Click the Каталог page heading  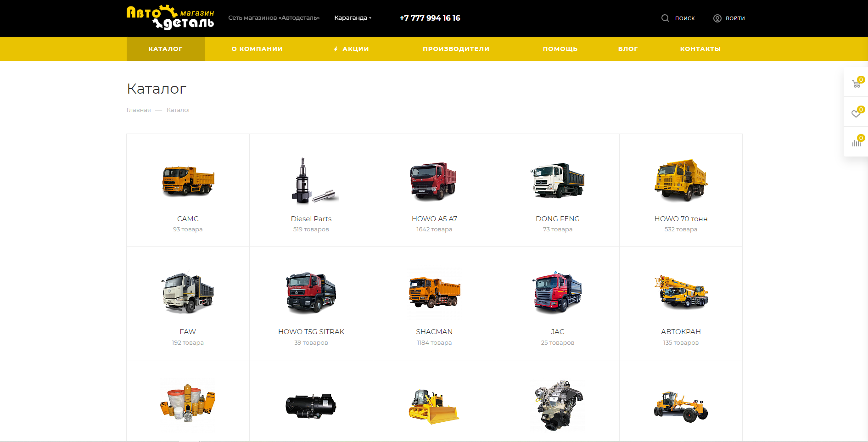click(x=157, y=89)
